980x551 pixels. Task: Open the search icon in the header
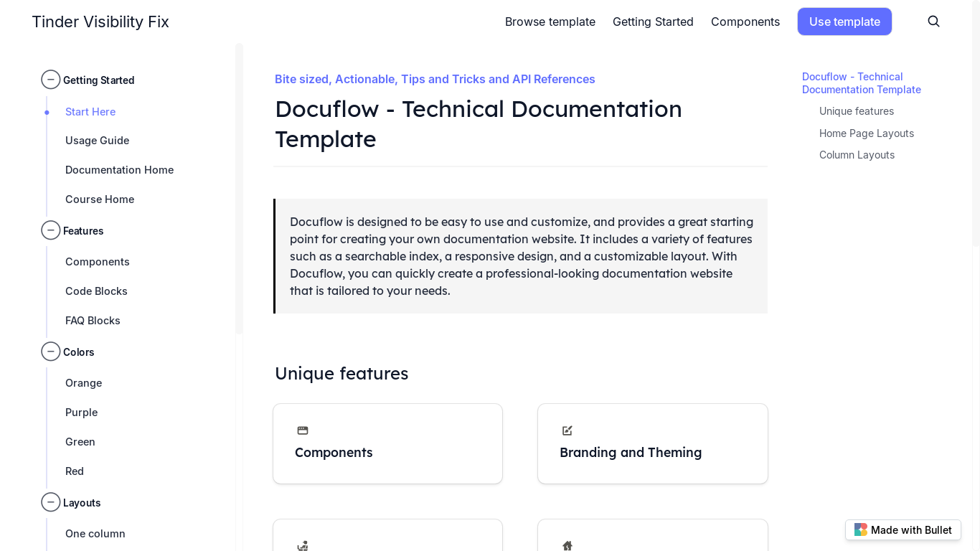(x=933, y=22)
